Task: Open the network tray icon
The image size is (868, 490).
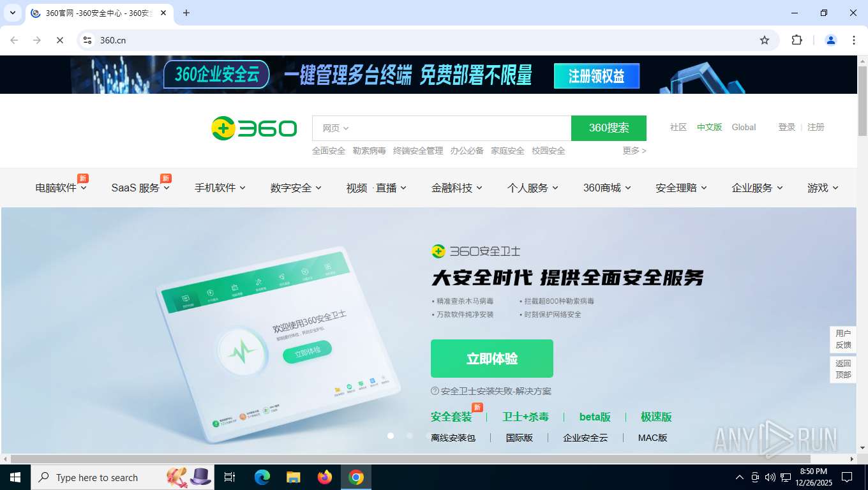Action: click(786, 477)
